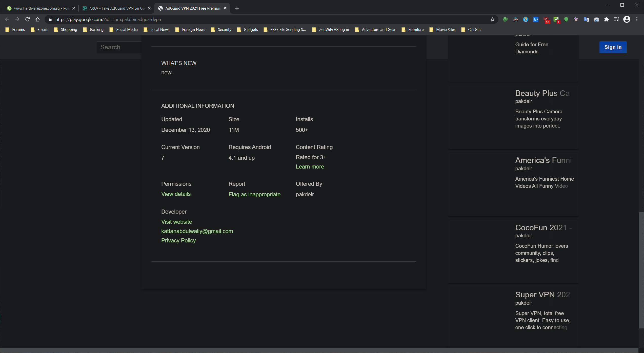Screen dimensions: 644x353
Task: Click the cookie auto-delete extension icon
Action: [x=526, y=19]
